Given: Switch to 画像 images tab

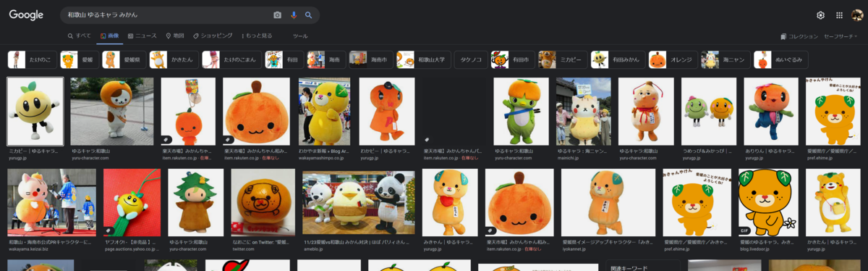Looking at the screenshot, I should (109, 36).
